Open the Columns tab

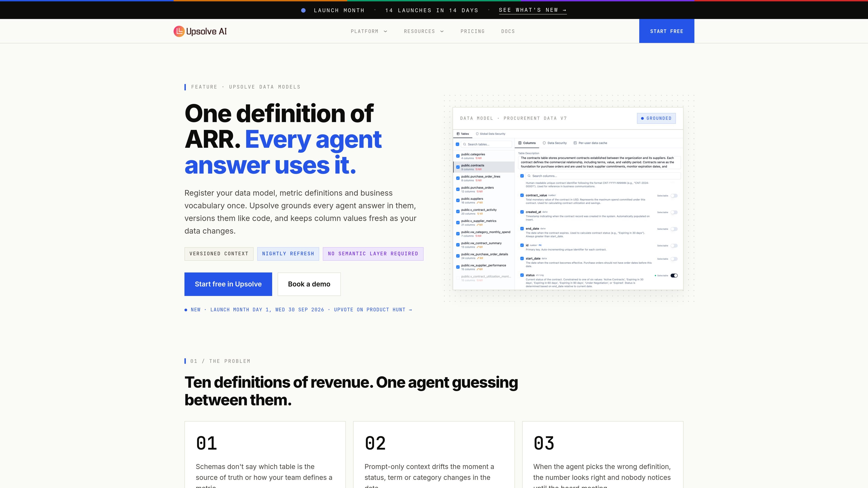click(x=527, y=143)
